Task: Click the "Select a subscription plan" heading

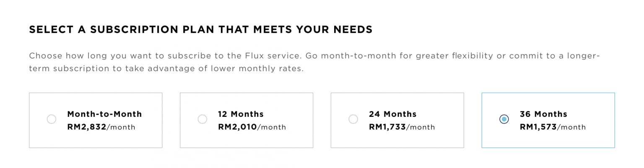Action: [x=200, y=30]
